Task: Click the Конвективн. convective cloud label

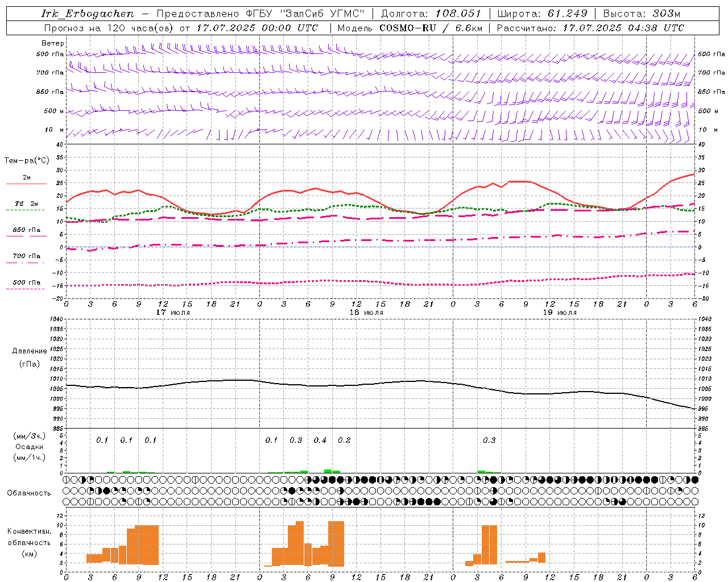Action: pyautogui.click(x=30, y=531)
